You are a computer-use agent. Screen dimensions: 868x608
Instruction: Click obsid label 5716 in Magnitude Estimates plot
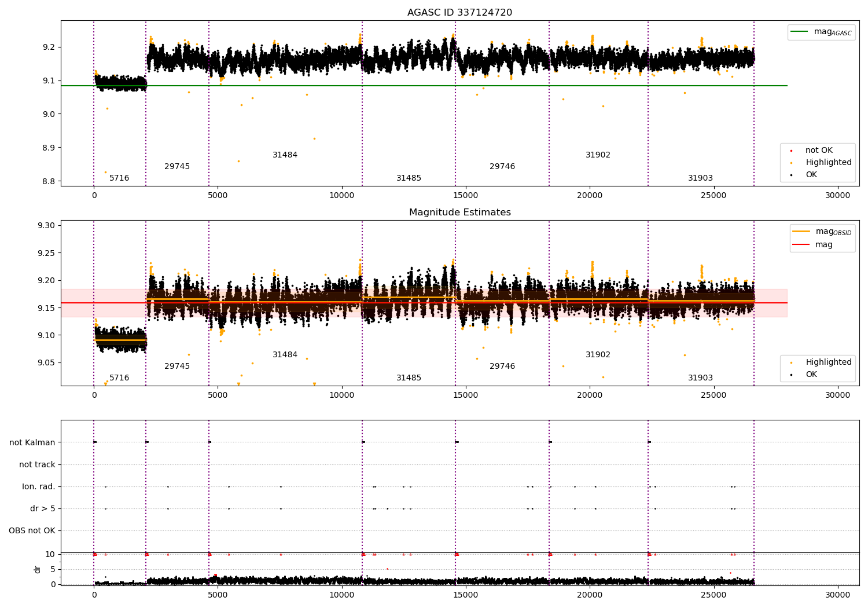click(x=119, y=378)
